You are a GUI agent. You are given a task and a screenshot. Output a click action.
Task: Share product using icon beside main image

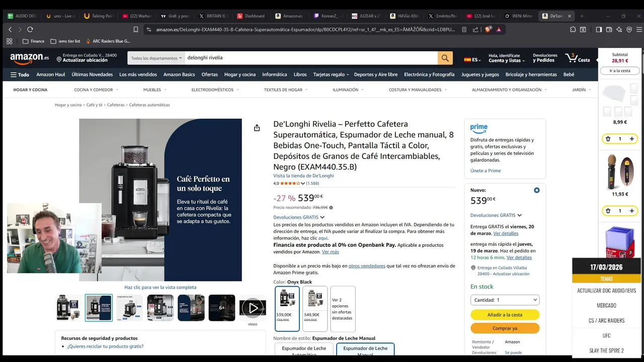(257, 128)
